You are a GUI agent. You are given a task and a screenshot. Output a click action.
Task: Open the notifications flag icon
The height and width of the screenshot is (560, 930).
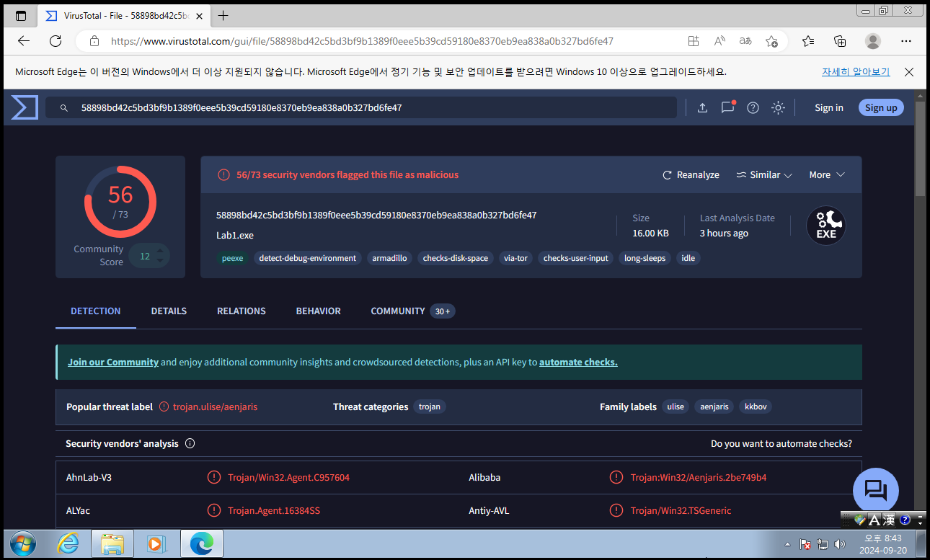point(727,107)
